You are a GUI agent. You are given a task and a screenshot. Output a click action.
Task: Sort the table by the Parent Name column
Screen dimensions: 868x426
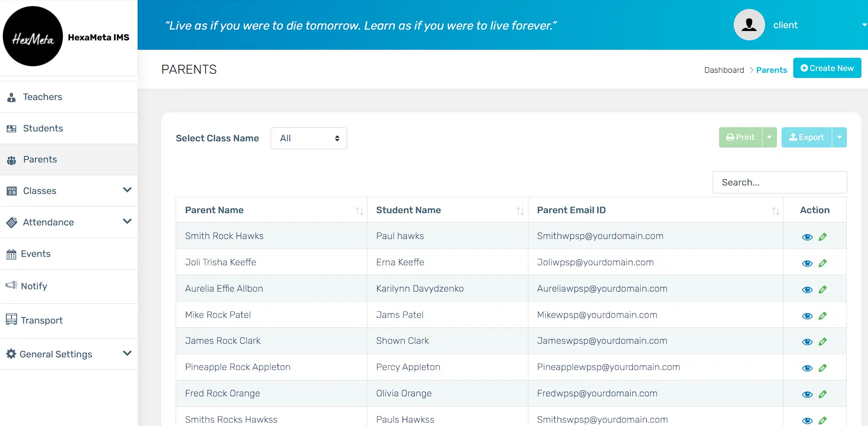pyautogui.click(x=359, y=211)
